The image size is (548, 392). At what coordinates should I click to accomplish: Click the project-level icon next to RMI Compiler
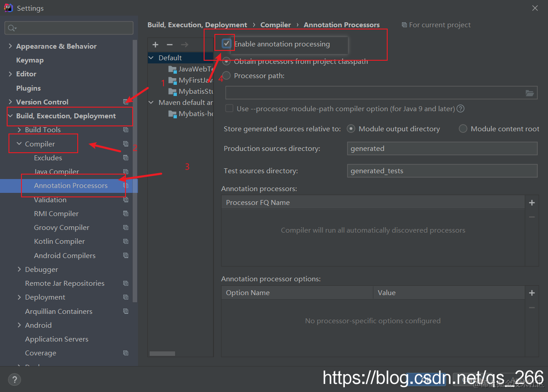[126, 213]
